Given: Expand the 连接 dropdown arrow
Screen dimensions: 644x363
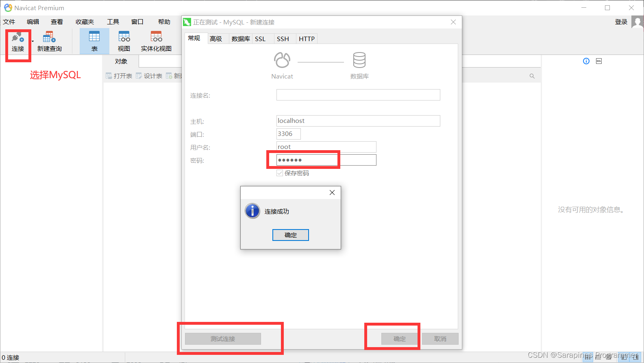Looking at the screenshot, I should [x=33, y=42].
